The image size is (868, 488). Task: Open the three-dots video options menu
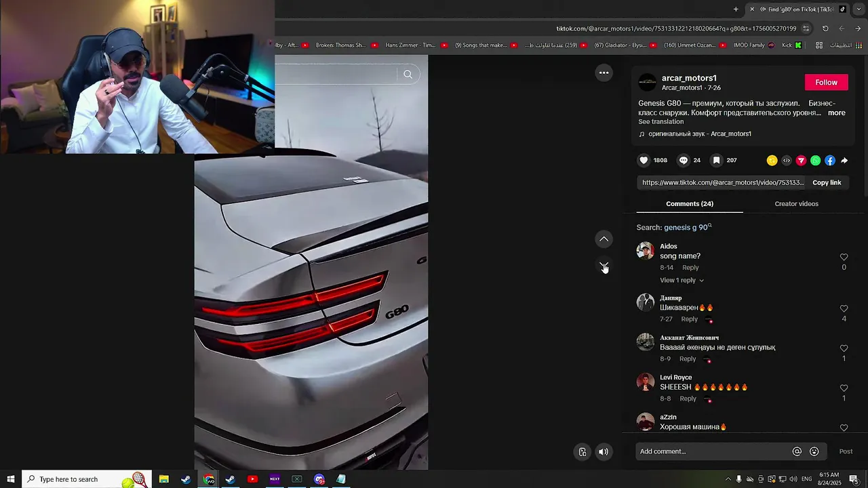[x=604, y=73]
